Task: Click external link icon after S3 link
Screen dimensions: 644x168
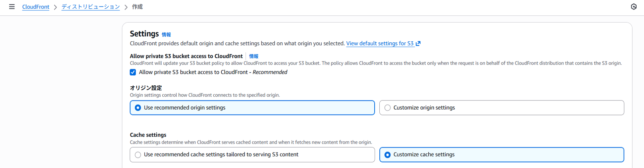Action: [418, 43]
